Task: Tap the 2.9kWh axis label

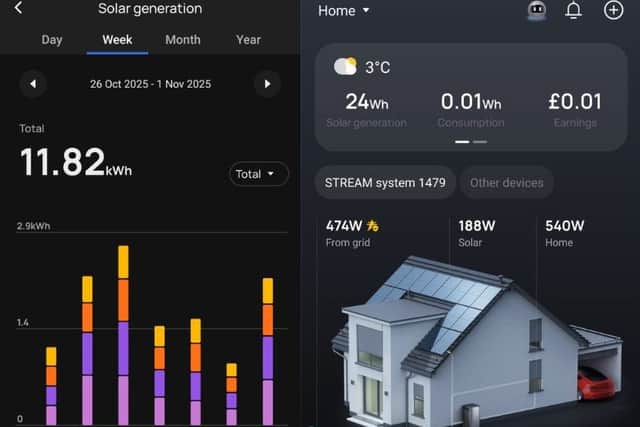Action: tap(33, 226)
